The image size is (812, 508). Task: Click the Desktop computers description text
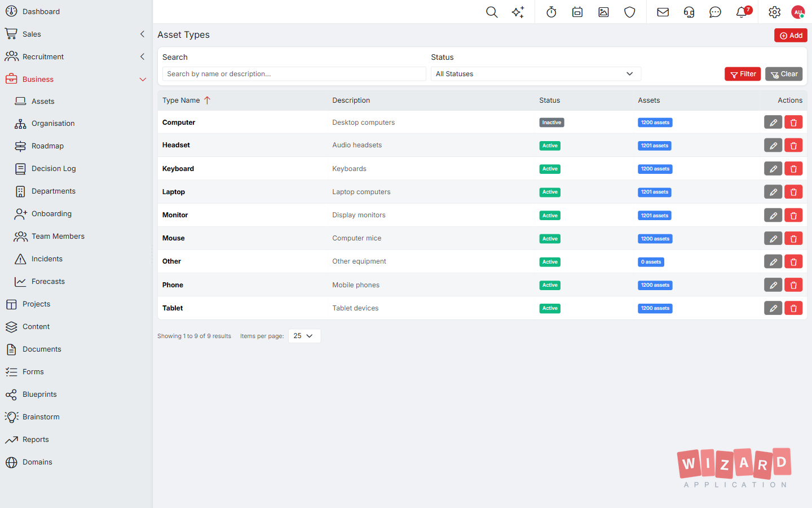click(364, 122)
